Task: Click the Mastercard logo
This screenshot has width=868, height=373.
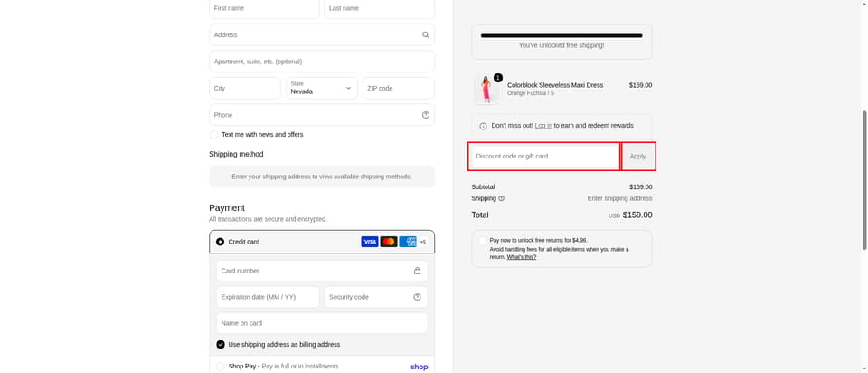Action: (389, 242)
